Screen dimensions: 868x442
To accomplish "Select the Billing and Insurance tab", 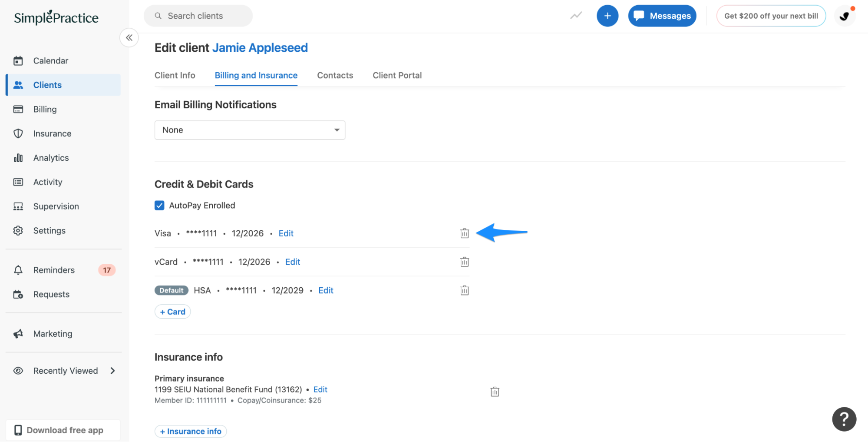I will pyautogui.click(x=256, y=76).
